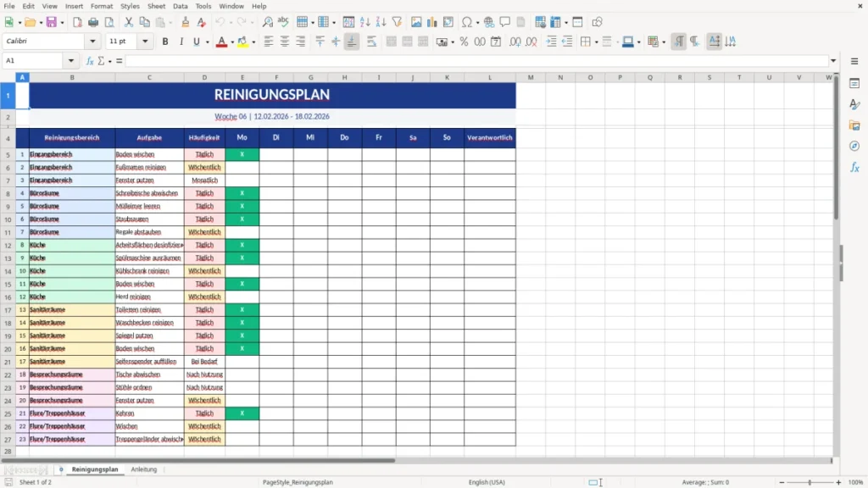Open the Font Size dropdown
868x488 pixels.
[x=145, y=41]
